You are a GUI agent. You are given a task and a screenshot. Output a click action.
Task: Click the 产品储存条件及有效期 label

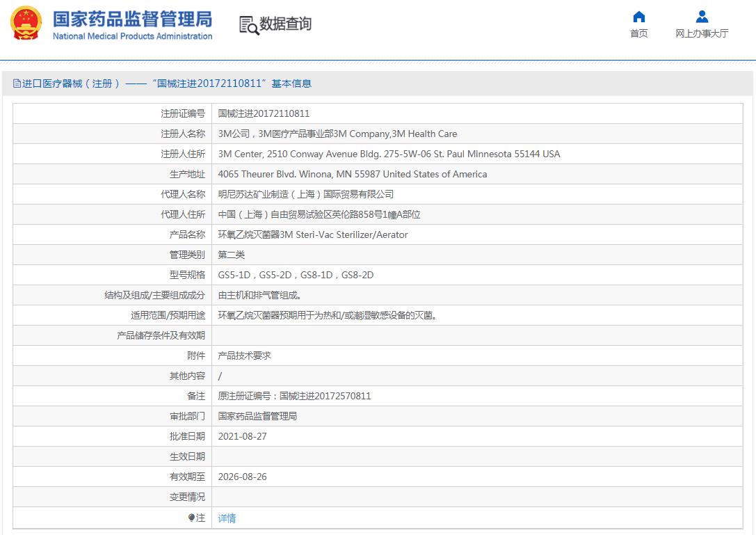161,336
